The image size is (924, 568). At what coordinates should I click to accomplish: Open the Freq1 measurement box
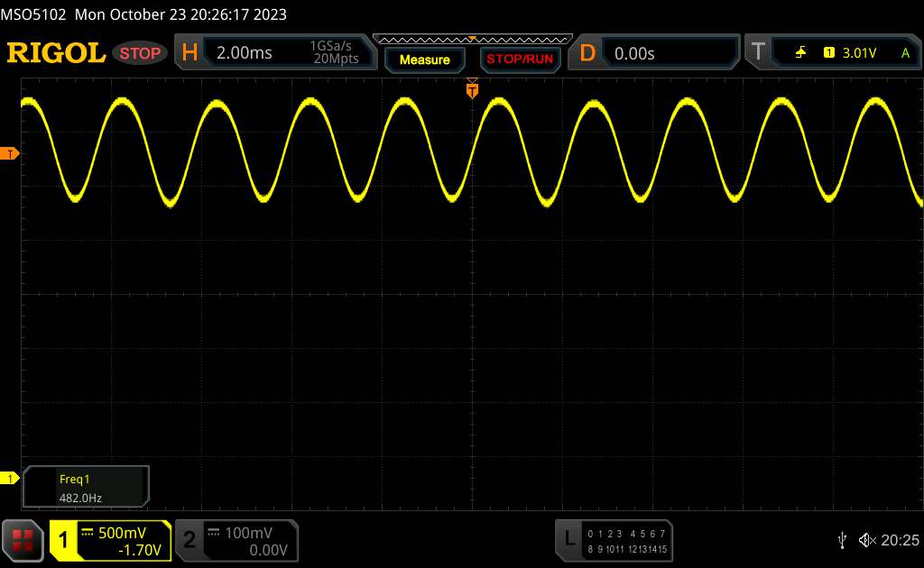[x=86, y=487]
